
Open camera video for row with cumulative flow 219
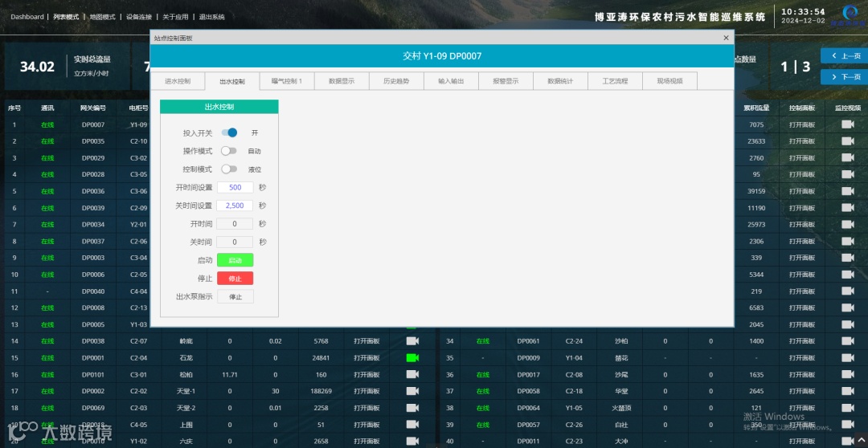coord(848,291)
